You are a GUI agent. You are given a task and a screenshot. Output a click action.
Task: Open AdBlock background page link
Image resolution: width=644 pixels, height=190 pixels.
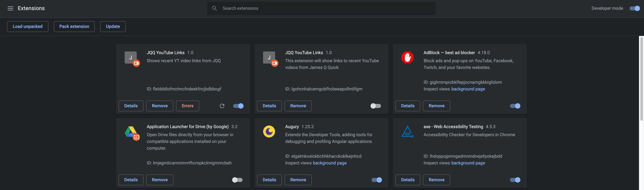[x=468, y=89]
